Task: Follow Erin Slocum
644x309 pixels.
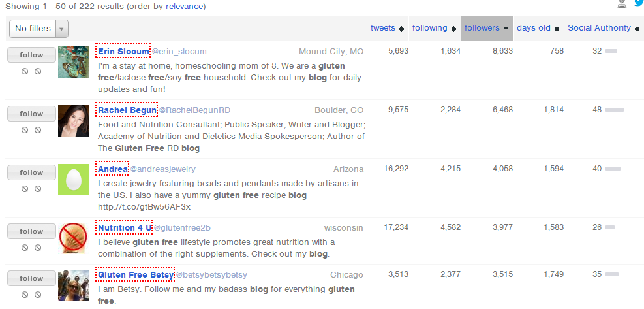Action: coord(31,55)
